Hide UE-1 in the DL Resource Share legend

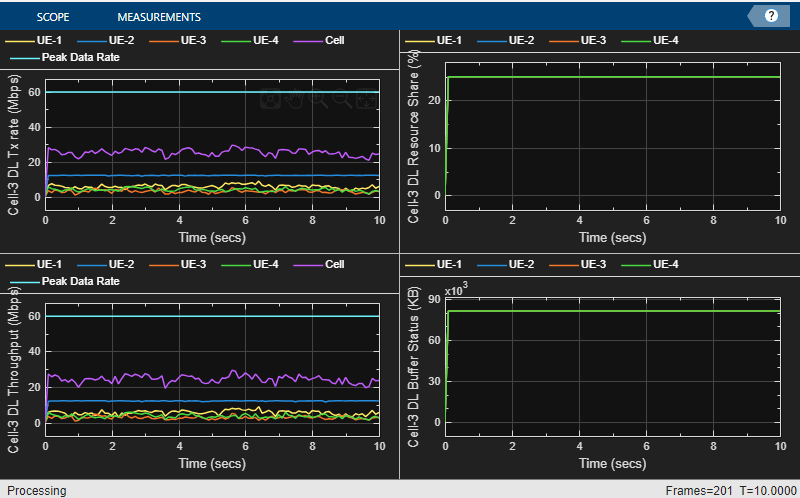click(448, 40)
